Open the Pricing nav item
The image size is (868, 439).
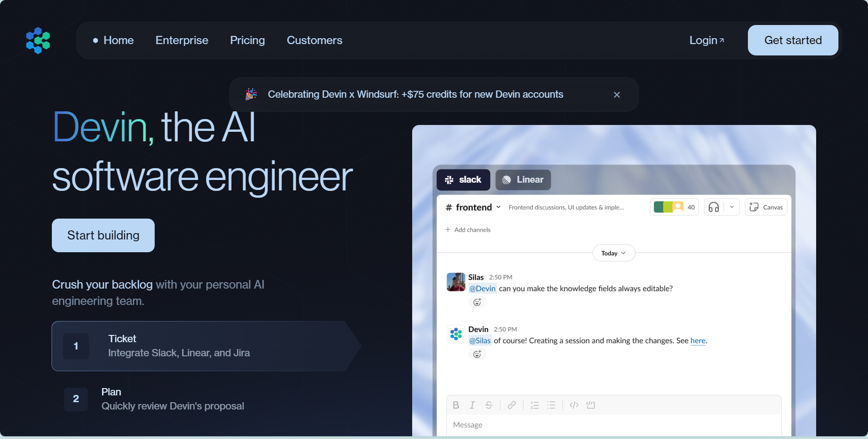[x=247, y=40]
